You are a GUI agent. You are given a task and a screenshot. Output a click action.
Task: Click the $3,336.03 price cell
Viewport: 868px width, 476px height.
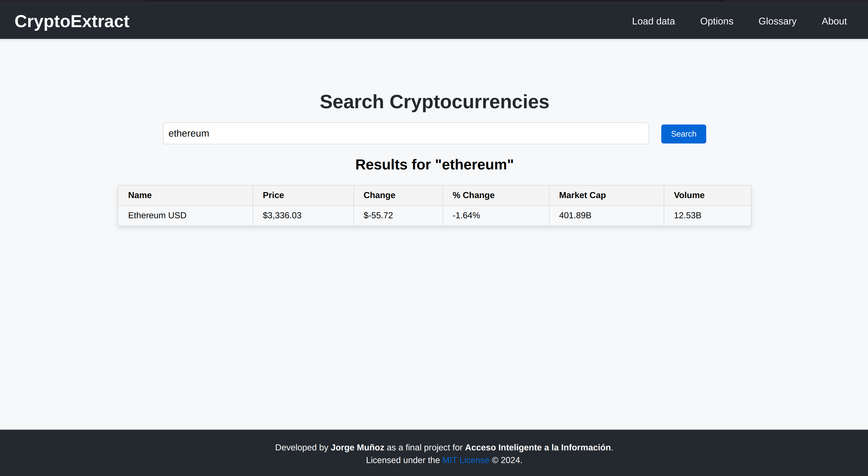point(282,216)
